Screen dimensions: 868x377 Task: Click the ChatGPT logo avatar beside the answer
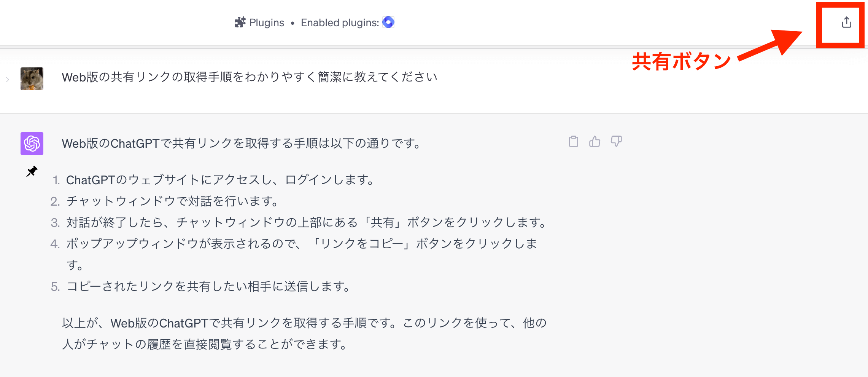point(32,144)
